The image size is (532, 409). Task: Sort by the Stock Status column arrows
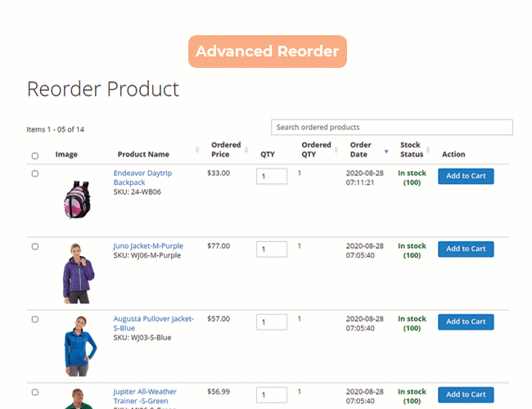[x=428, y=150]
